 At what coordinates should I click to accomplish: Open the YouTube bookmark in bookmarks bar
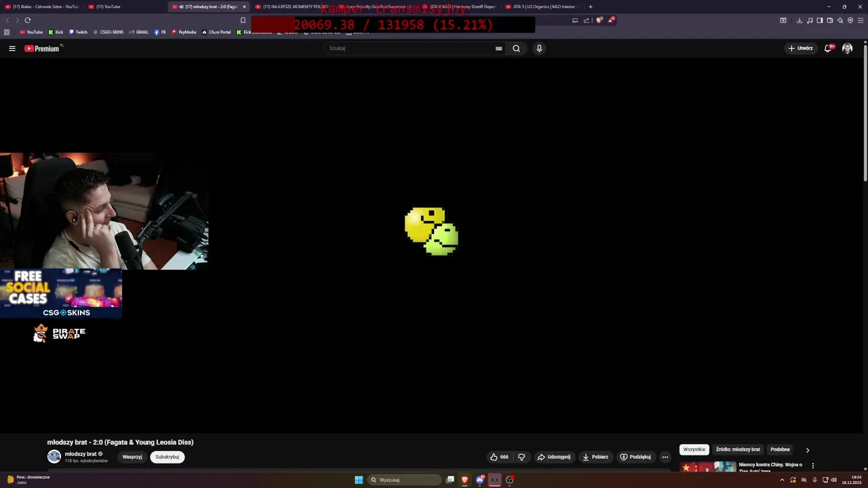point(31,32)
